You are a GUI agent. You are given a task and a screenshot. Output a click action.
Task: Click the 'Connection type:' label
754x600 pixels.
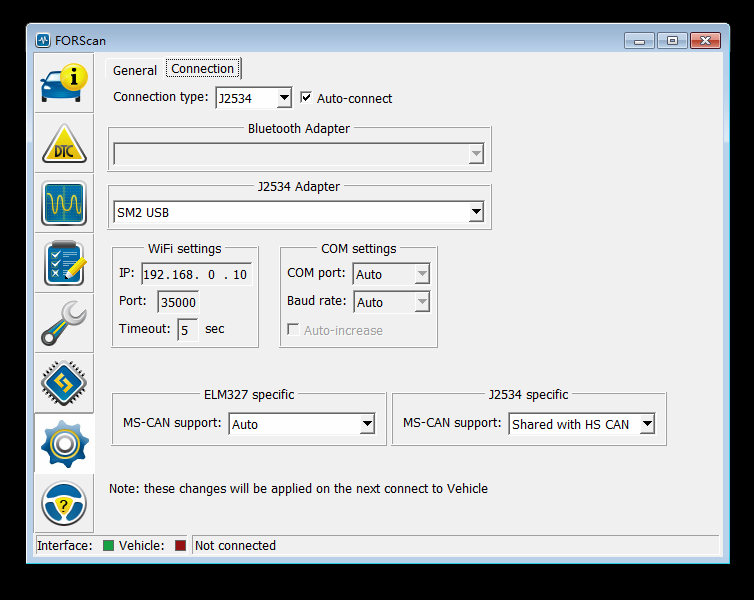pos(161,97)
